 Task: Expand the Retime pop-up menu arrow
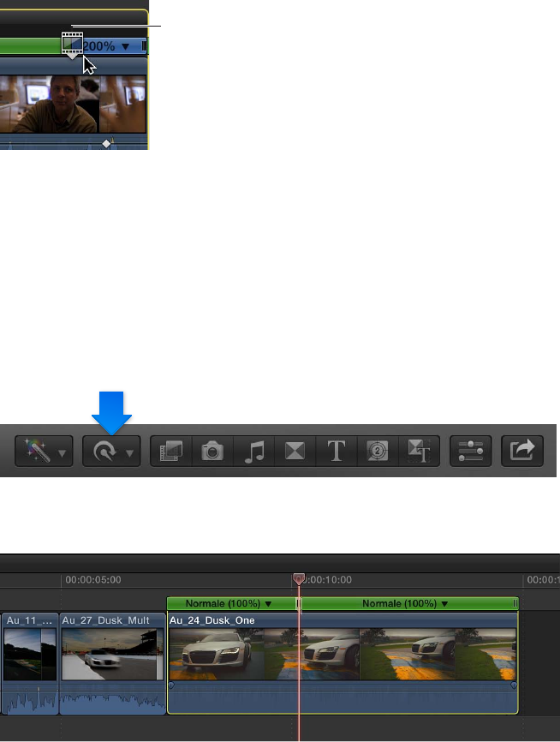pos(129,453)
